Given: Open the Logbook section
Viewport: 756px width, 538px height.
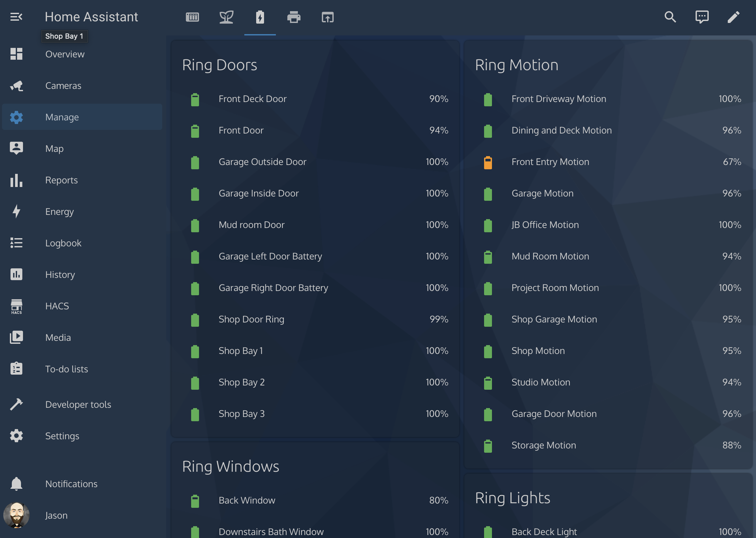Looking at the screenshot, I should point(63,243).
